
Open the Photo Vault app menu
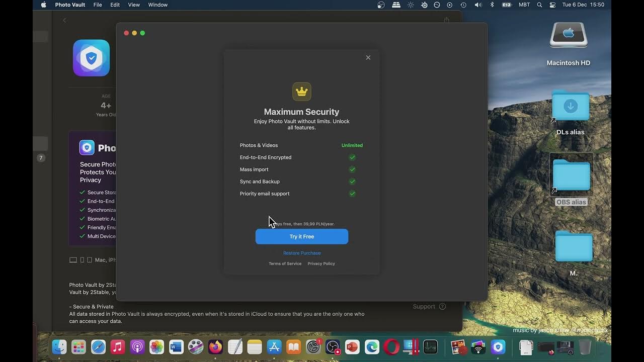coord(70,5)
